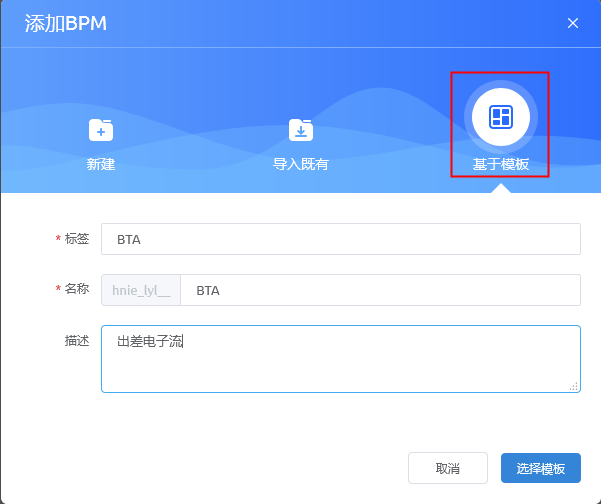Click the 描述 text area
The height and width of the screenshot is (504, 601).
[340, 358]
